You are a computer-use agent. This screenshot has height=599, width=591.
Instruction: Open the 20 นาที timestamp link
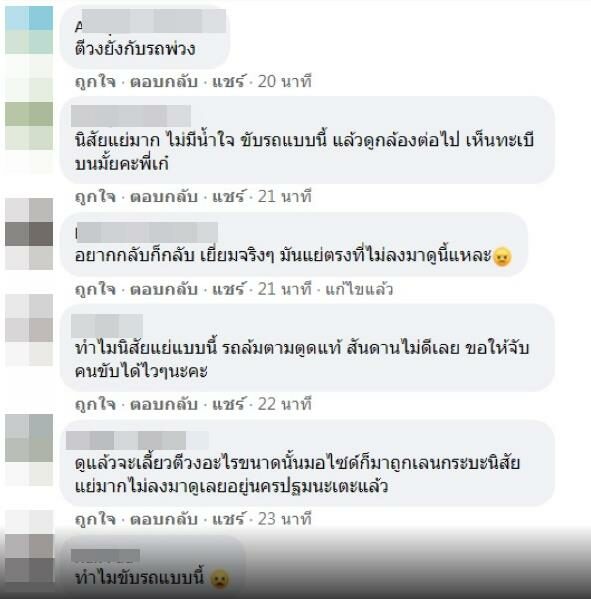pos(285,82)
